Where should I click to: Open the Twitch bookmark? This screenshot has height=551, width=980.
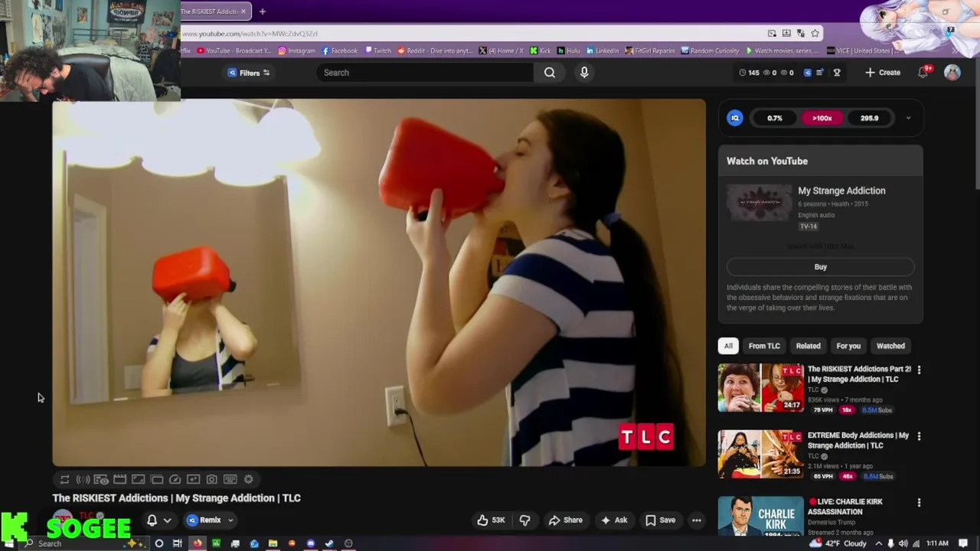coord(378,51)
